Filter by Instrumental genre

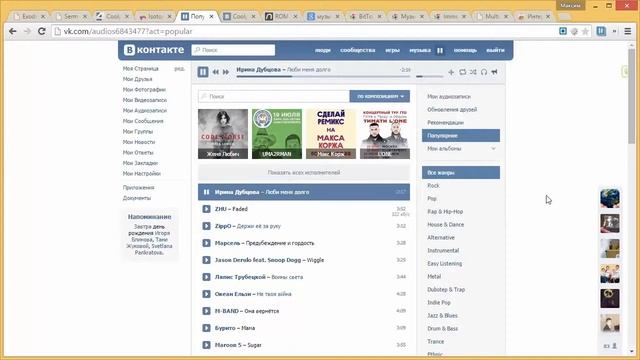(x=443, y=251)
